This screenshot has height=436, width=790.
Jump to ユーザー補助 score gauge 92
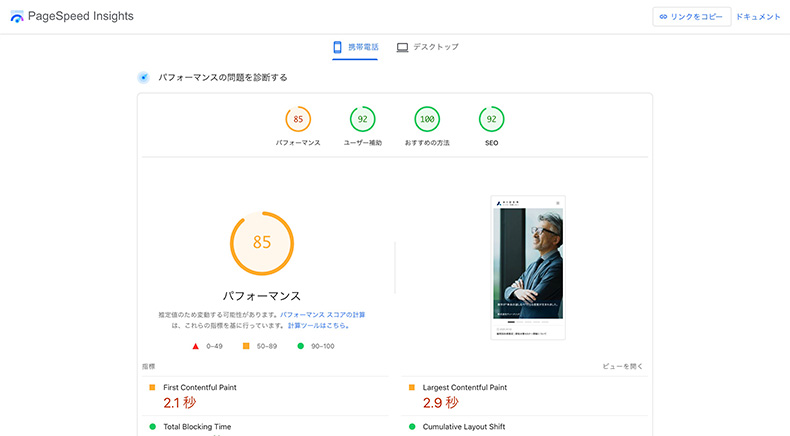click(x=363, y=119)
